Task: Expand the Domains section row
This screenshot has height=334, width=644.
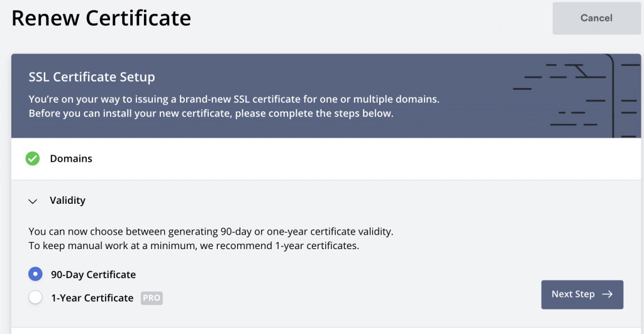Action: click(326, 159)
